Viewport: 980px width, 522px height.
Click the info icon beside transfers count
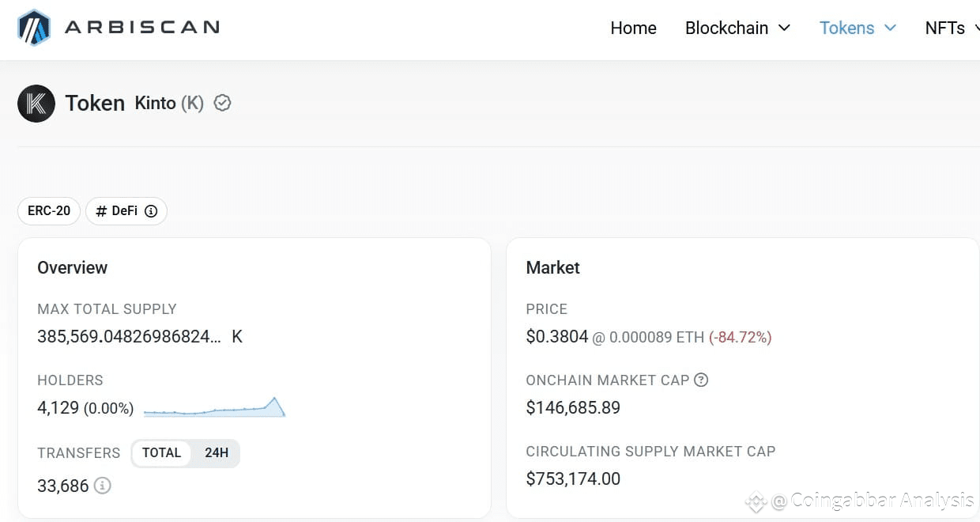[102, 486]
